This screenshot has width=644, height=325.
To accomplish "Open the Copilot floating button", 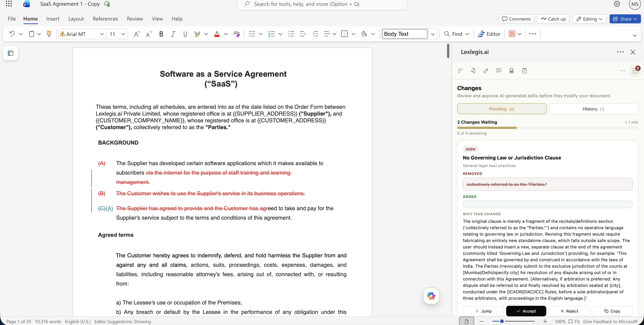I will coord(431,296).
